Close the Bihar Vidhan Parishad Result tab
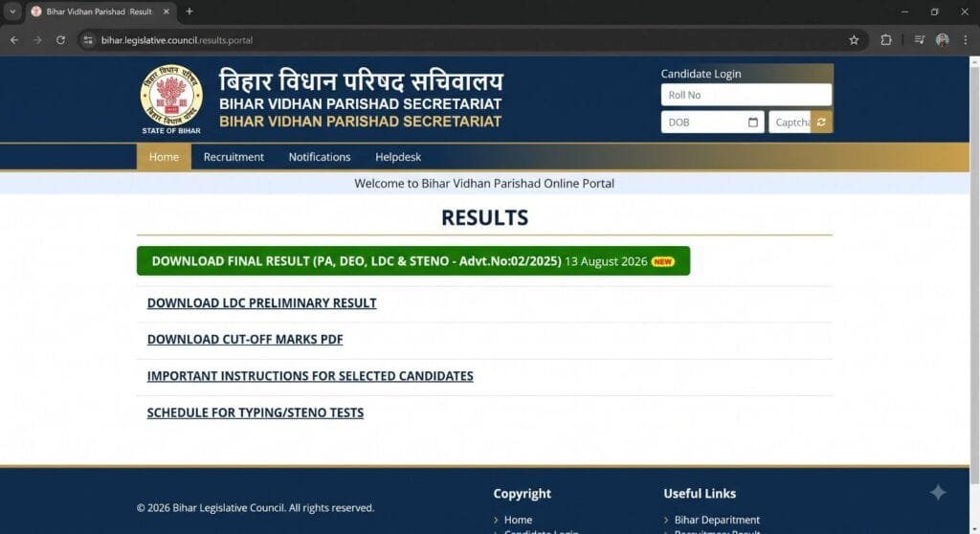980x534 pixels. coord(167,11)
